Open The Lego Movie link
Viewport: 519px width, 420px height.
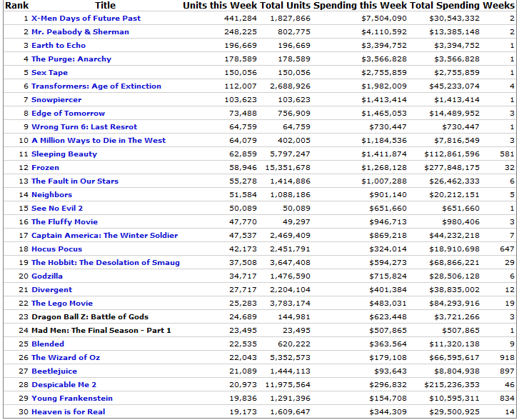(x=62, y=304)
